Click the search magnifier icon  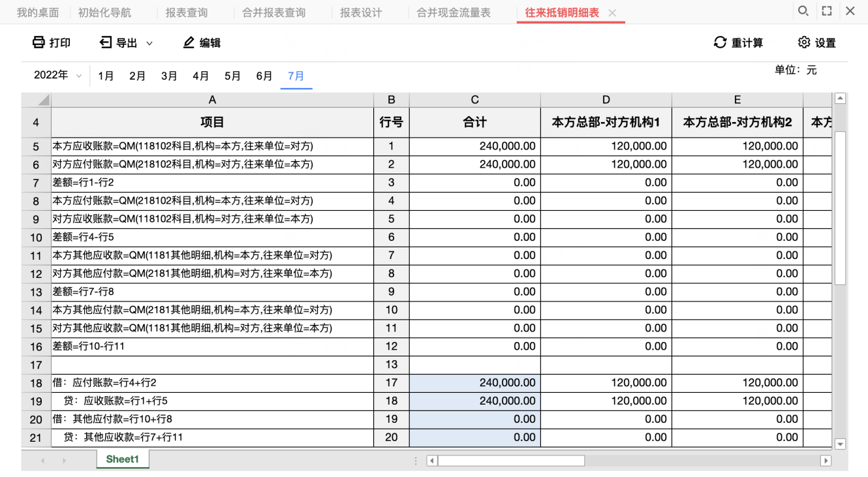coord(803,11)
